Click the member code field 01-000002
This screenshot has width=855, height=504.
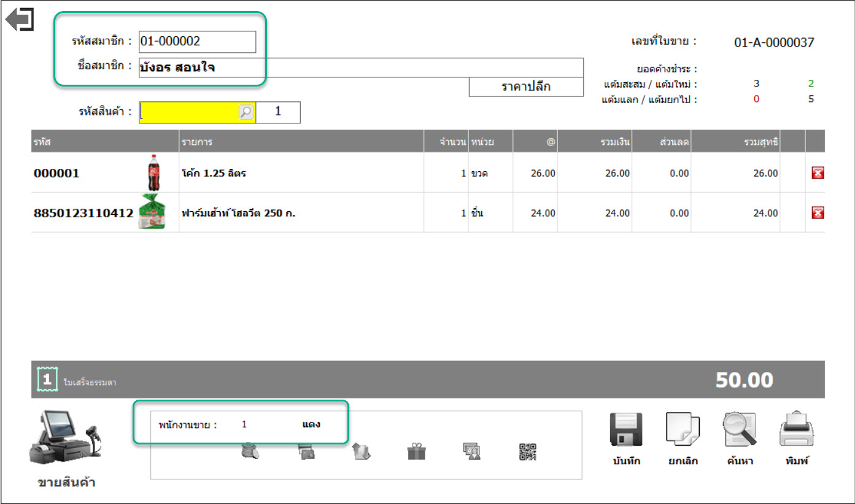pyautogui.click(x=197, y=42)
